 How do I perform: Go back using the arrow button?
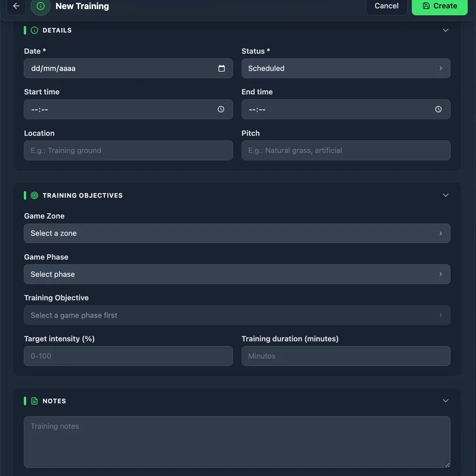(16, 6)
